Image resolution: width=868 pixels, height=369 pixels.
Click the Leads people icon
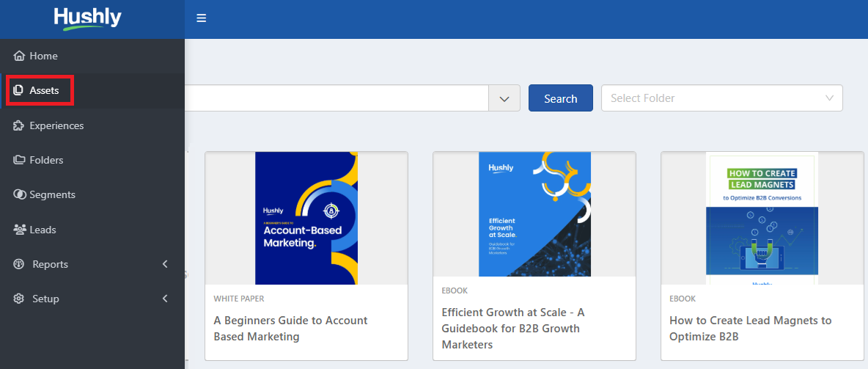[x=20, y=230]
